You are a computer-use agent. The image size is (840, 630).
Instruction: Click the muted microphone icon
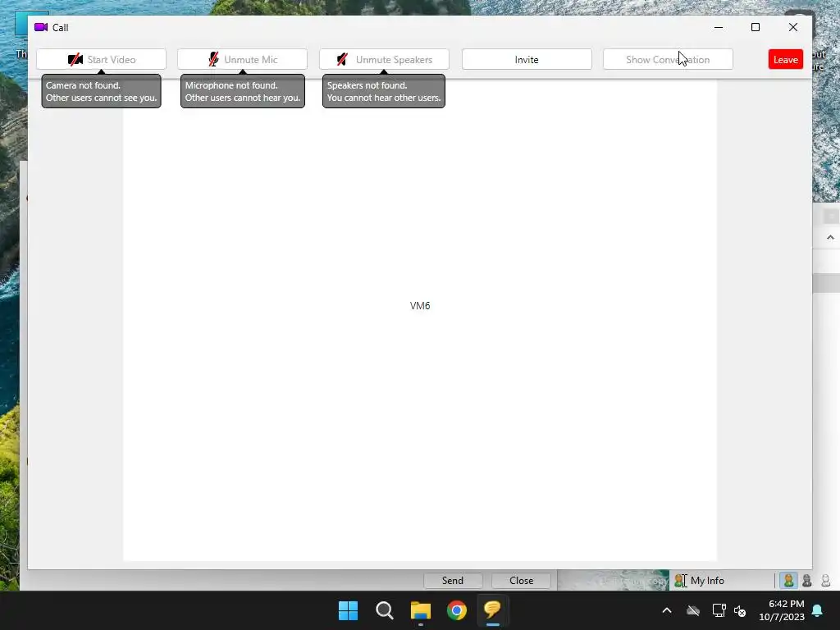pyautogui.click(x=214, y=59)
